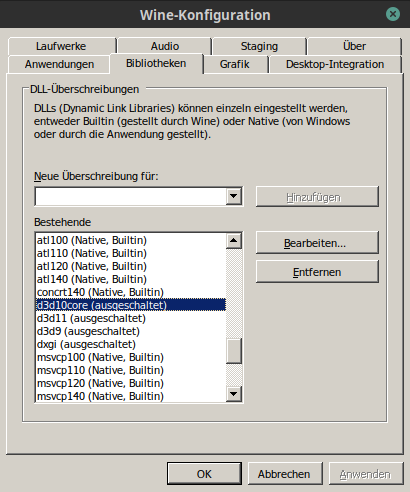Select d3d9 (ausgeschaltet) entry
Screen dimensions: 410x492
[131, 331]
